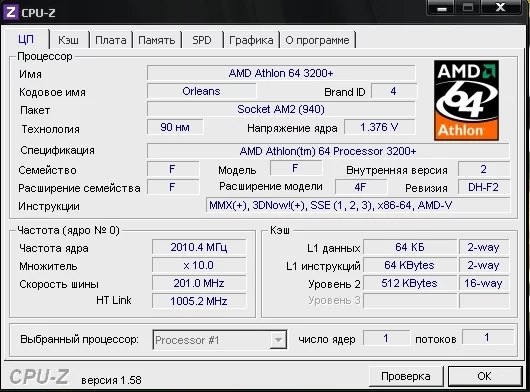Click the AMD Athlon 64 logo image
Image resolution: width=530 pixels, height=392 pixels.
point(466,100)
